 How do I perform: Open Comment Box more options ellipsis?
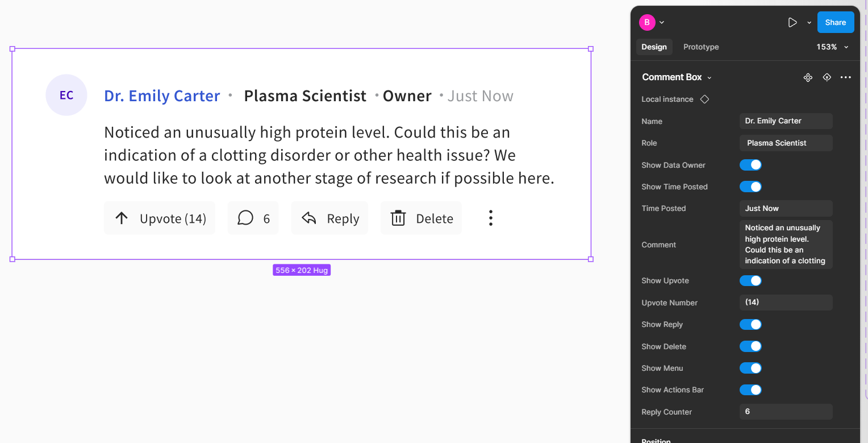click(x=846, y=77)
